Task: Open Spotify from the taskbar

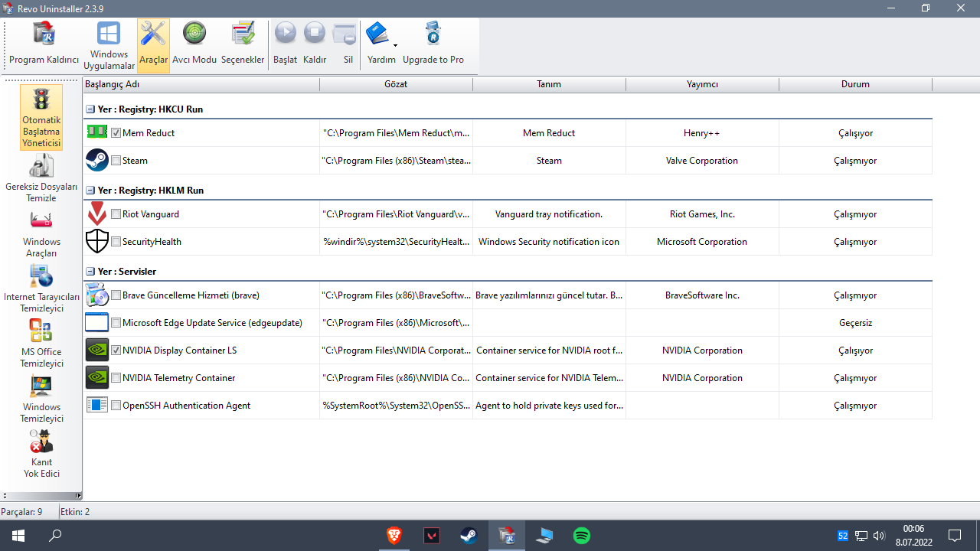Action: [x=582, y=536]
